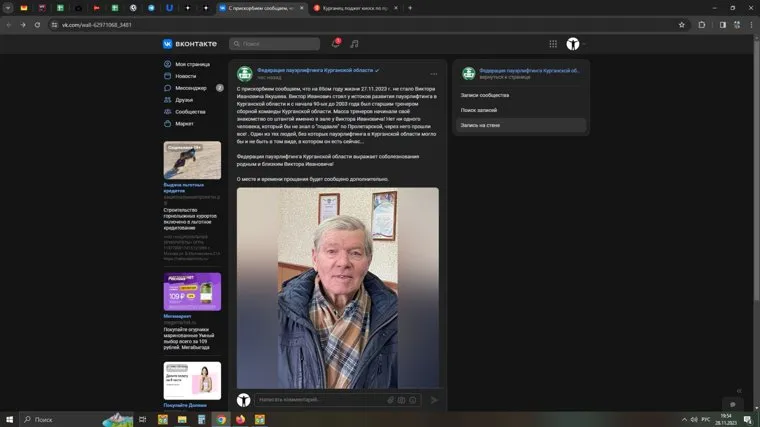The height and width of the screenshot is (427, 760).
Task: Open post options three-dot menu
Action: (433, 74)
